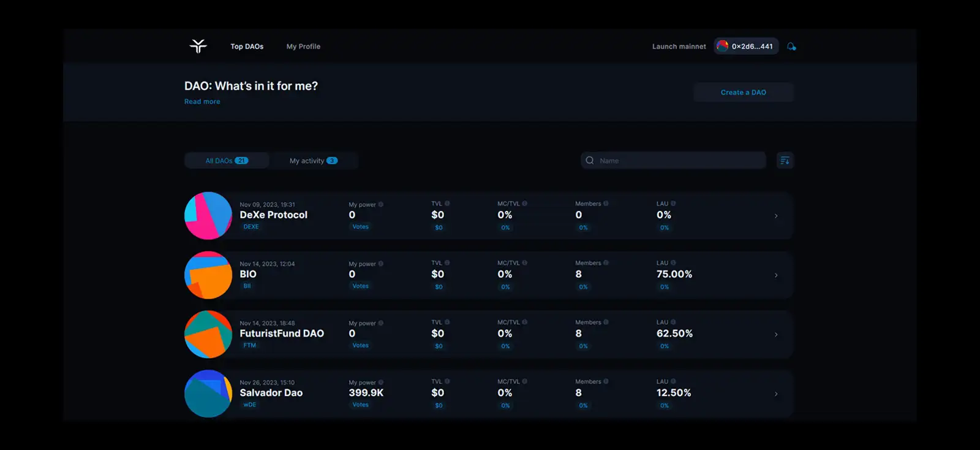This screenshot has height=450, width=980.
Task: Click the DeXe logo icon in navbar
Action: 198,46
